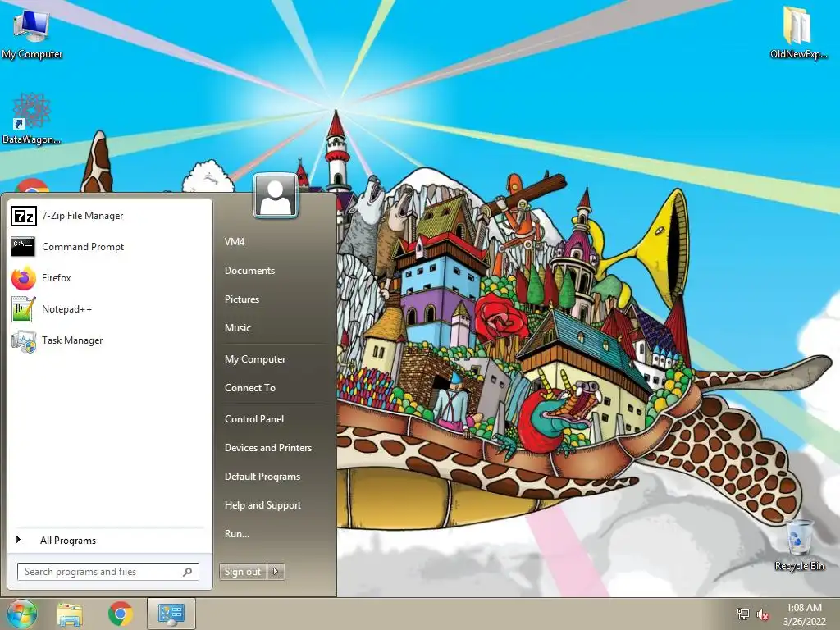Open Music from the Start menu
This screenshot has height=630, width=840.
(238, 328)
